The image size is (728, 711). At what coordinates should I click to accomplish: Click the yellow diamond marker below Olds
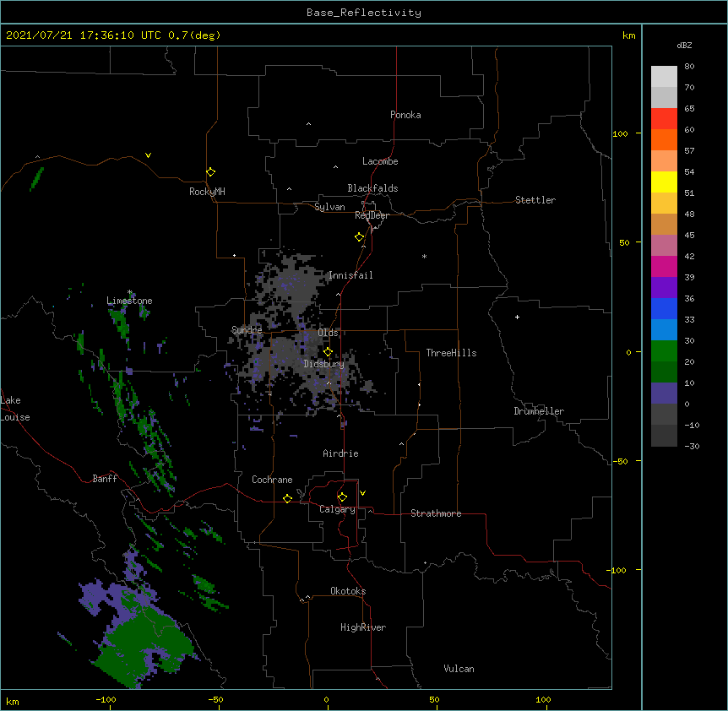(x=328, y=352)
